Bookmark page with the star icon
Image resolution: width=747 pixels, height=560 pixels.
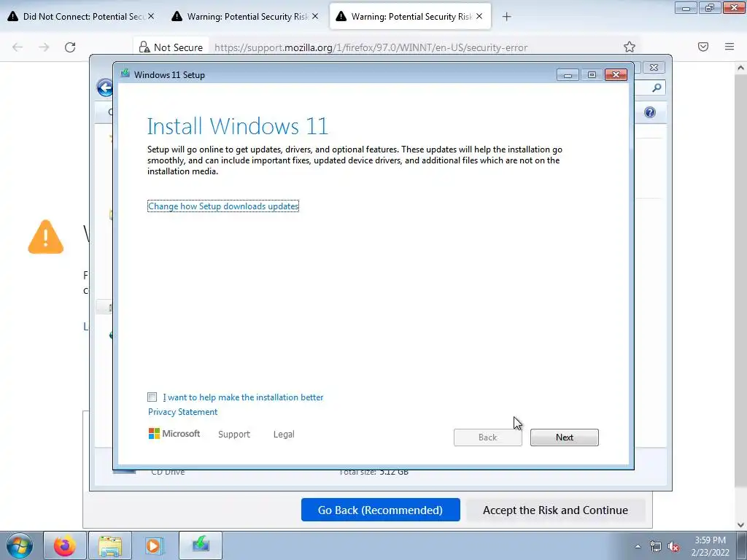[630, 47]
